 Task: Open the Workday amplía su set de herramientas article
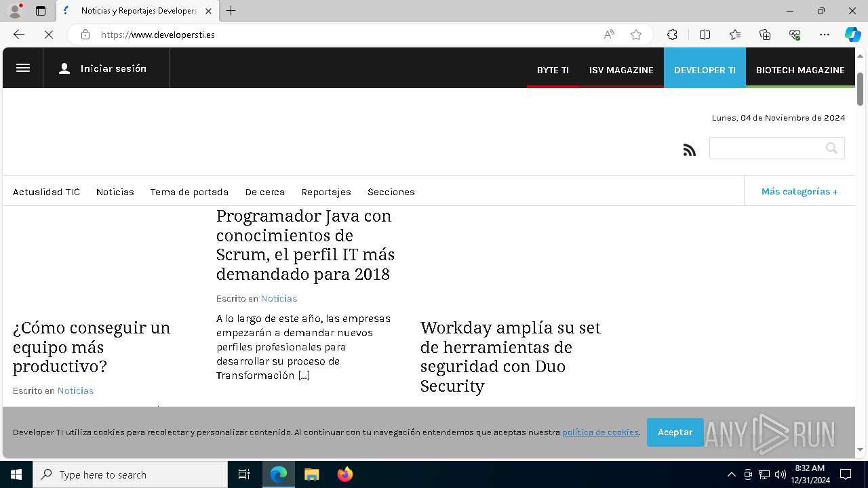tap(511, 357)
